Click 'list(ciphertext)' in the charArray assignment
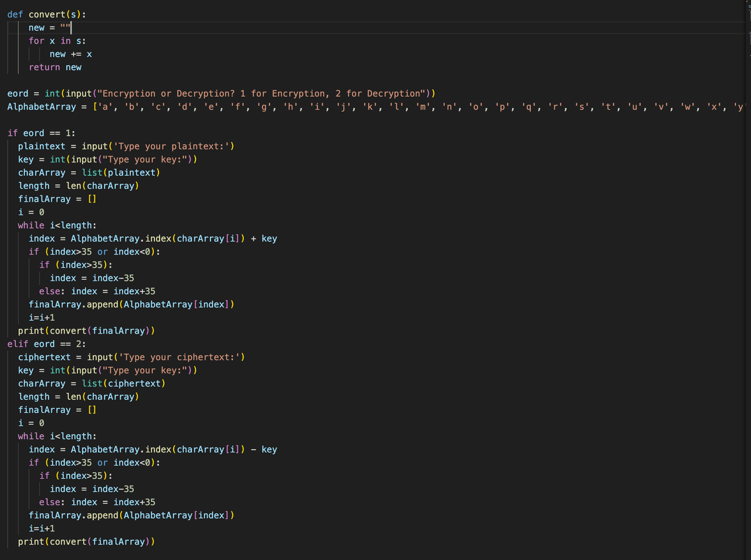The image size is (751, 560). (x=123, y=383)
